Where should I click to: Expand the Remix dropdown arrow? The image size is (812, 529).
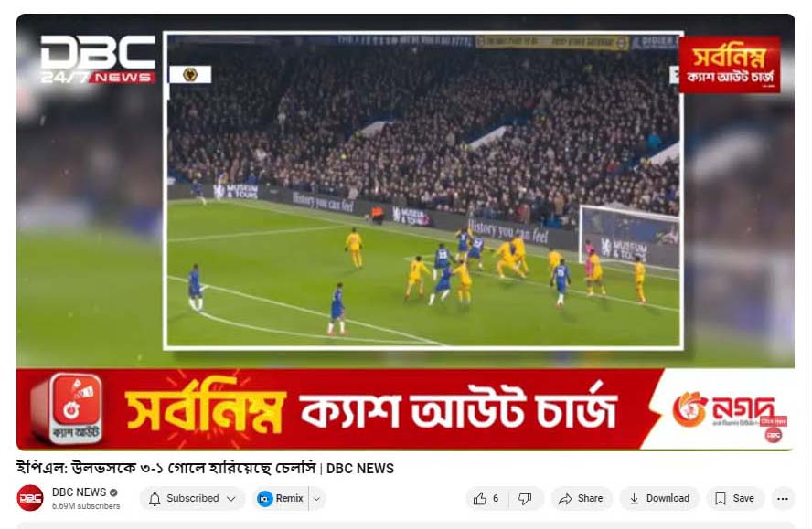(317, 499)
